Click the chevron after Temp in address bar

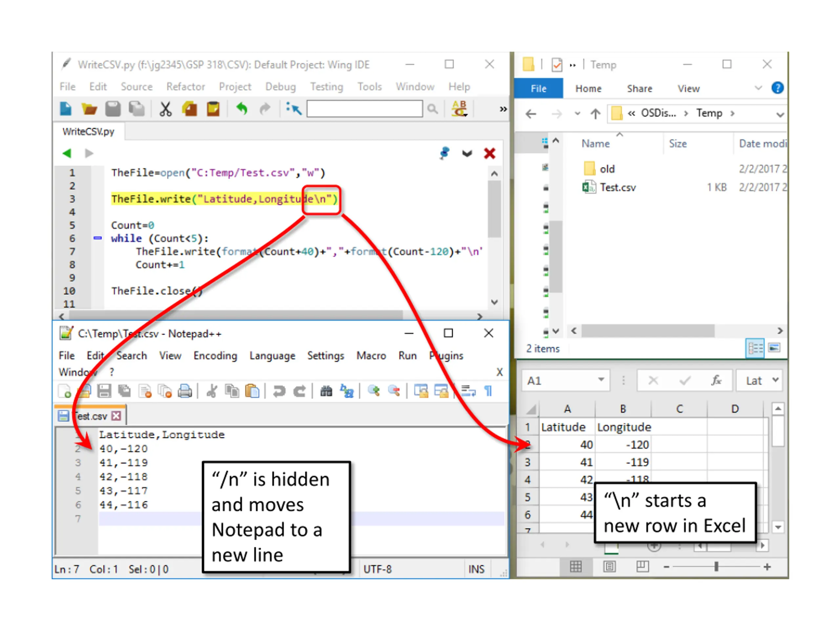[732, 114]
